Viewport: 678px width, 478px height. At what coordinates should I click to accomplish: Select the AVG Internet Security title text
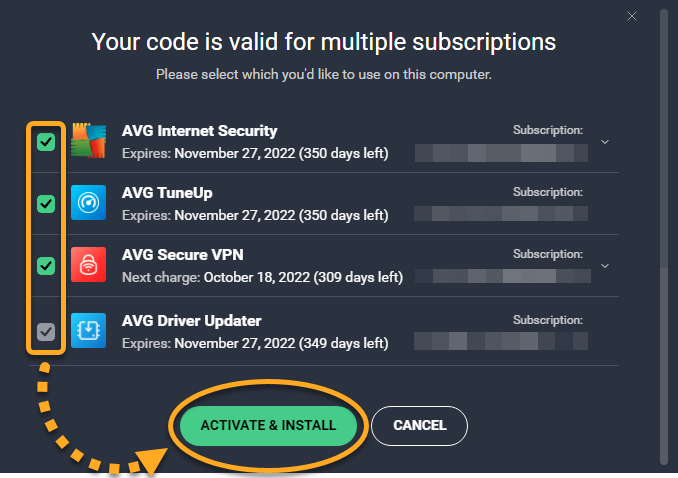click(199, 131)
